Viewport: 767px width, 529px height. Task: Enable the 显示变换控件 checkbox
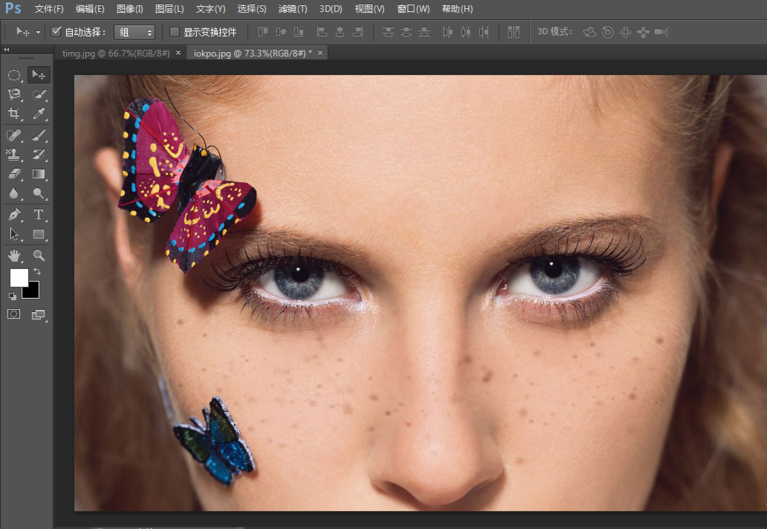(x=175, y=32)
